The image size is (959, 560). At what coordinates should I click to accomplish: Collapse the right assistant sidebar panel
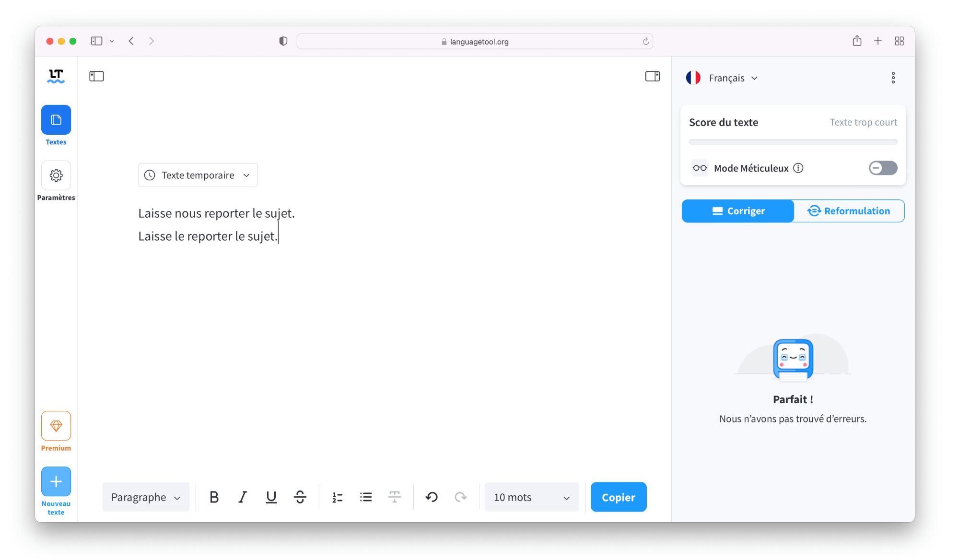652,76
